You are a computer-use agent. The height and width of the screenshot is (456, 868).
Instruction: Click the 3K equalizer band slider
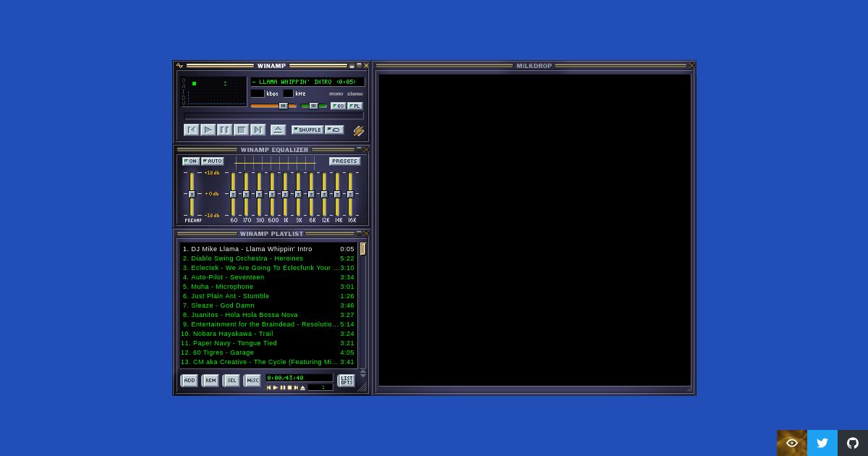[x=298, y=194]
